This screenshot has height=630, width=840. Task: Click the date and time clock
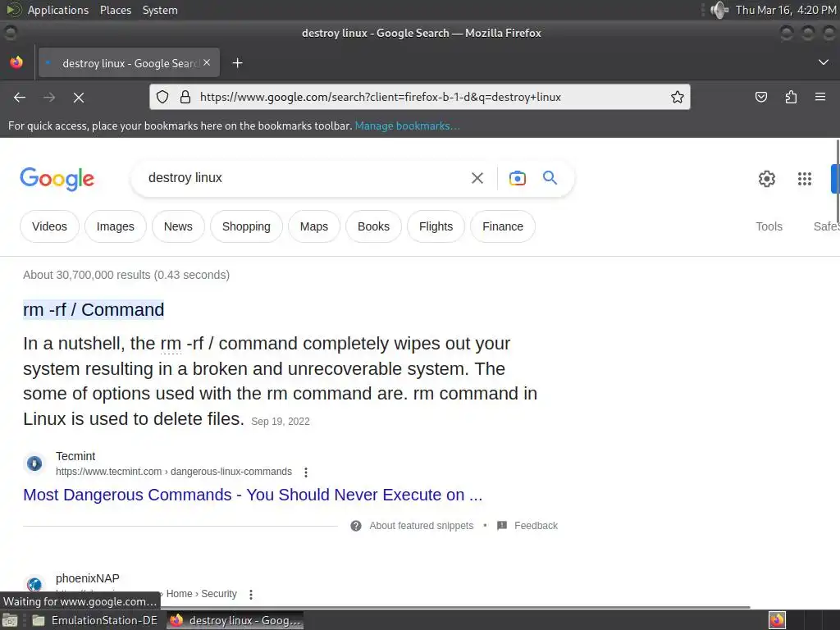click(786, 10)
